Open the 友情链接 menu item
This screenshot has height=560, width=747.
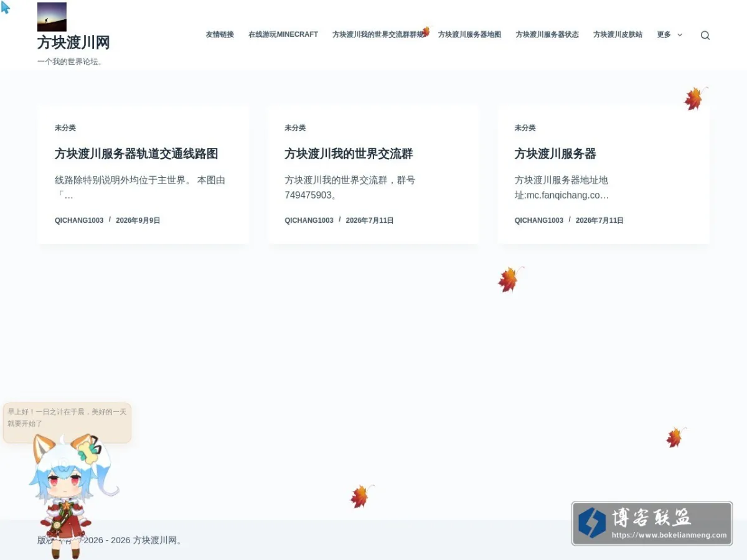pos(220,35)
